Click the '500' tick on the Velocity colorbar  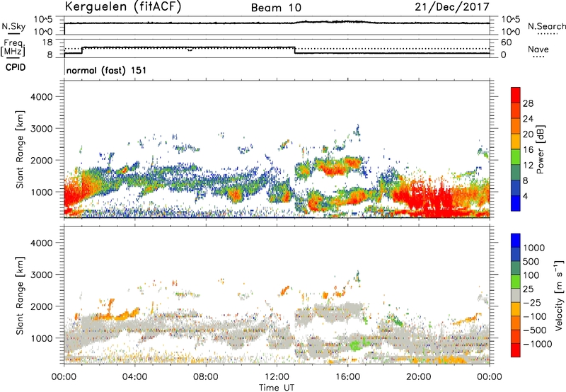click(531, 262)
